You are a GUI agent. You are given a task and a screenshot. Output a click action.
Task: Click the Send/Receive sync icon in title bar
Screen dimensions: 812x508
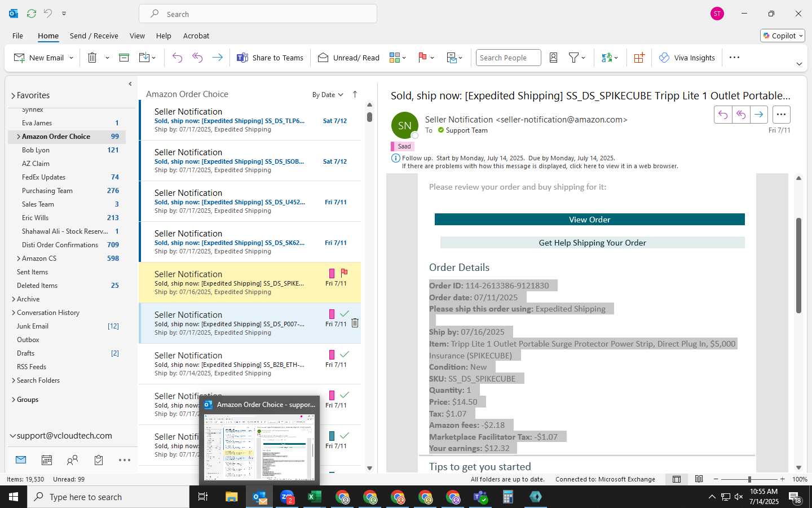click(32, 13)
